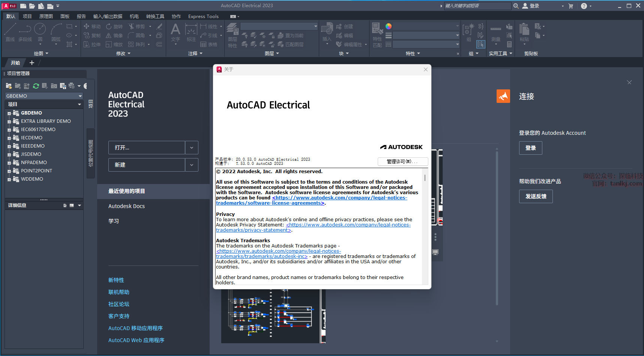644x356 pixels.
Task: Expand the IECDEMO project tree node
Action: click(9, 138)
